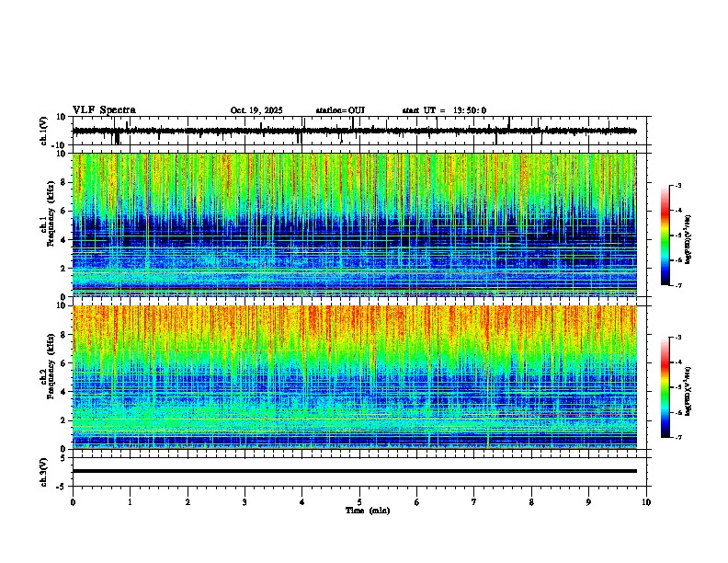
Task: Click time axis tick label "6"
Action: coord(417,502)
